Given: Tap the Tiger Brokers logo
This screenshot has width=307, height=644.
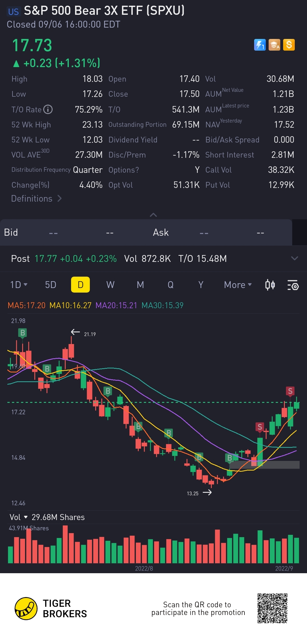Looking at the screenshot, I should pyautogui.click(x=51, y=608).
